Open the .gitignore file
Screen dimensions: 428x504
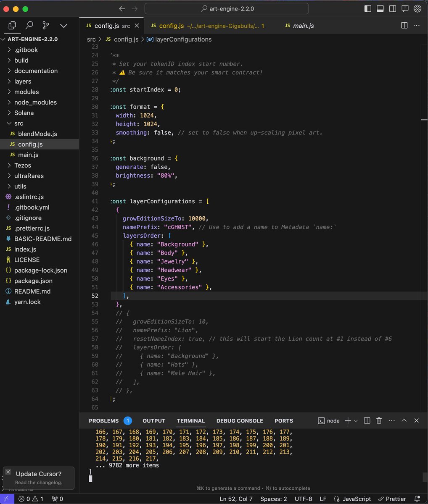(40, 218)
